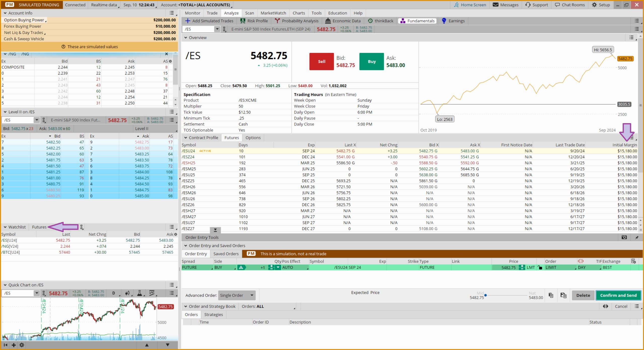Click the go-to-first arrow in sidebar footer

(5, 345)
